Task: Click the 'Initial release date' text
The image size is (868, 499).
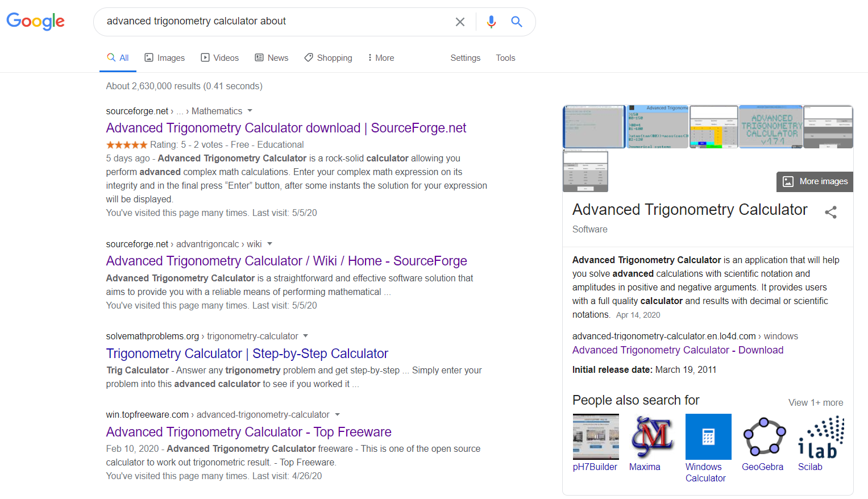Action: 612,369
